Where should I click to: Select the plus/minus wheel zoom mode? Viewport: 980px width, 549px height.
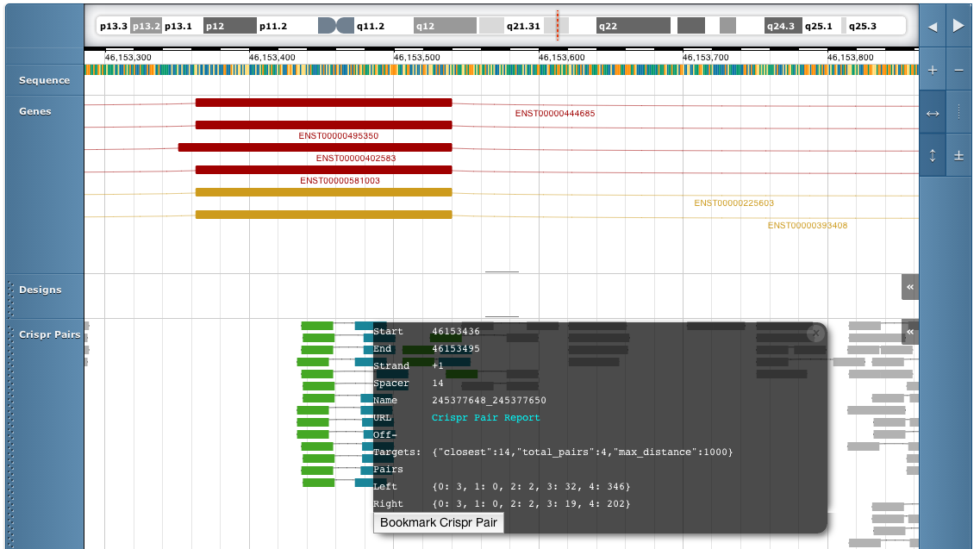(x=958, y=155)
